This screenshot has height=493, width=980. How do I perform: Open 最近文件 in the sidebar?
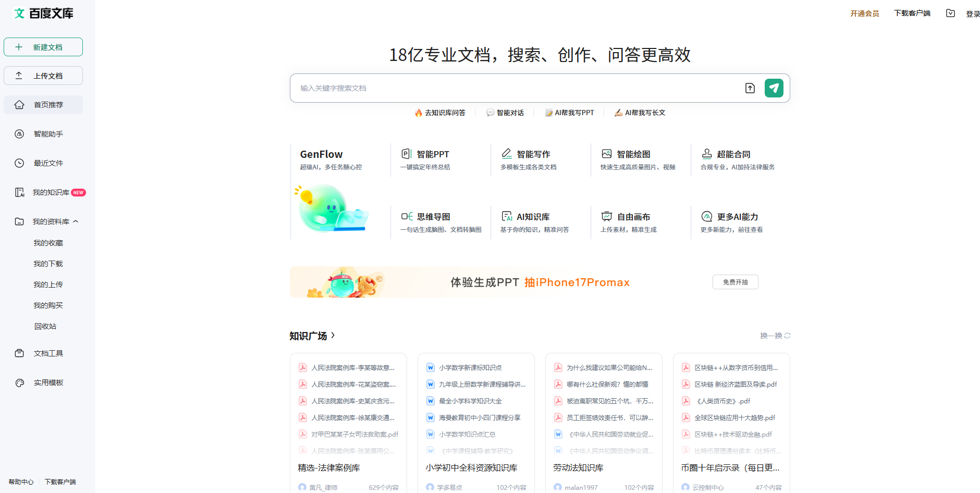tap(43, 163)
